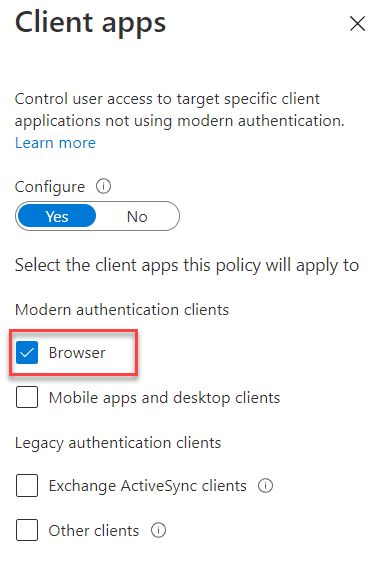Show info for Exchange ActiveSync clients
The image size is (388, 564).
[265, 486]
